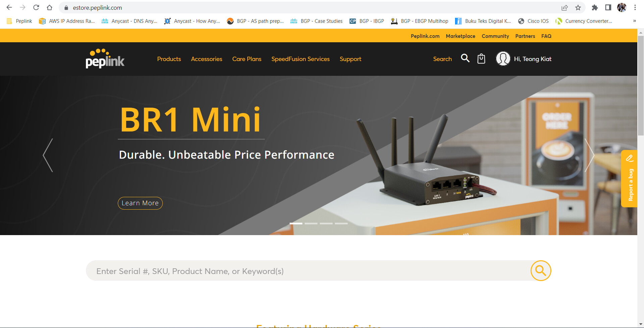Focus the Serial, SKU, Product search field
The height and width of the screenshot is (328, 644).
(308, 271)
